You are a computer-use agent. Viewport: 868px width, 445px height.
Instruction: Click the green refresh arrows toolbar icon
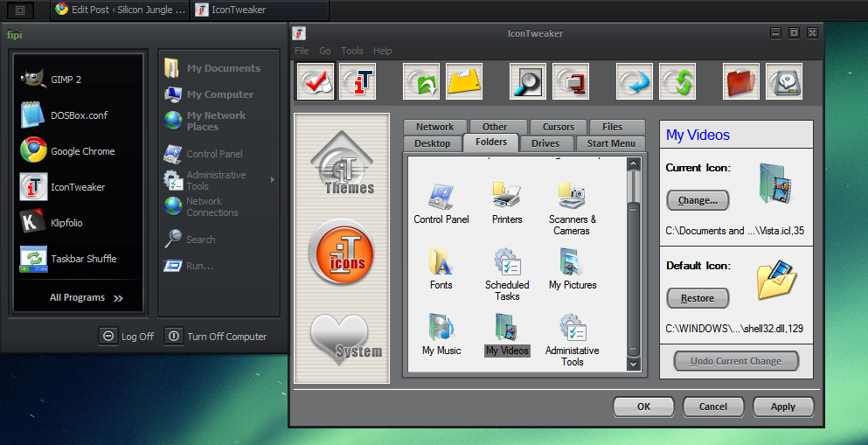tap(677, 81)
